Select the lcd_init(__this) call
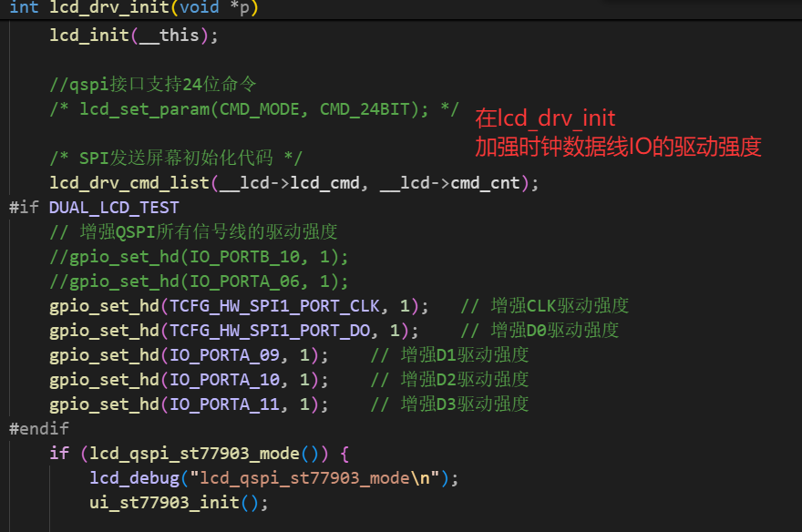Image resolution: width=802 pixels, height=532 pixels. (129, 36)
